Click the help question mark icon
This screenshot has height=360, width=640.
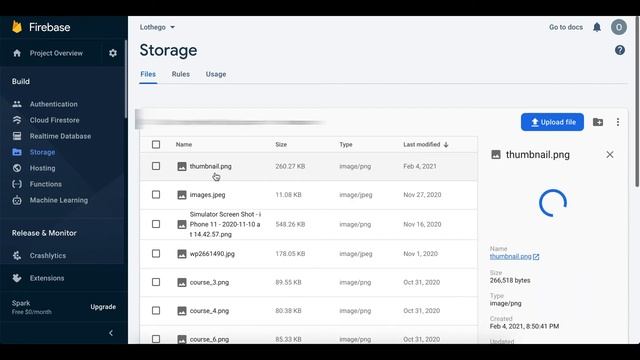coord(620,50)
